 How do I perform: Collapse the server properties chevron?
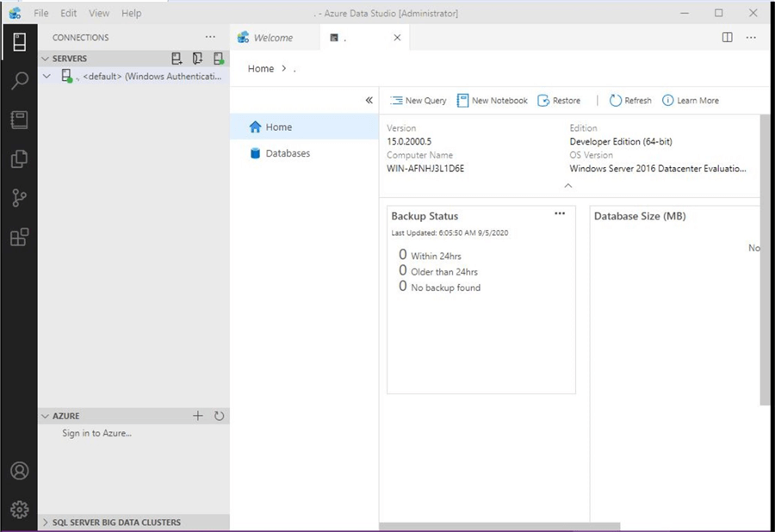tap(567, 185)
